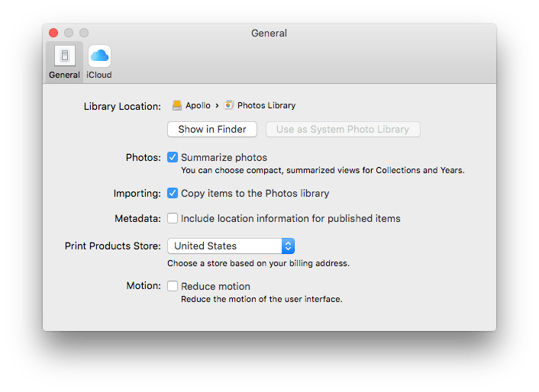Screen dimensions: 539x392
Task: Enable the Reduce motion checkbox
Action: (173, 286)
